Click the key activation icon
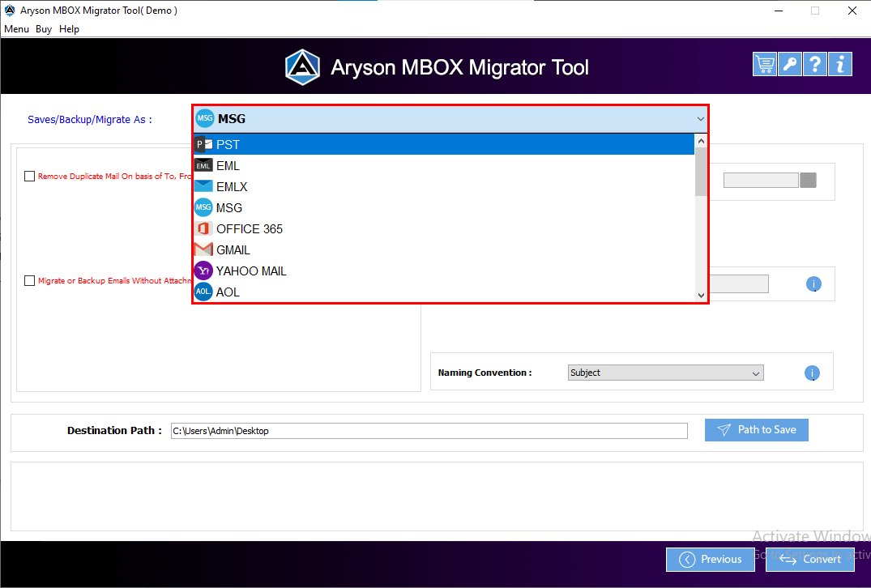Image resolution: width=871 pixels, height=588 pixels. point(789,64)
